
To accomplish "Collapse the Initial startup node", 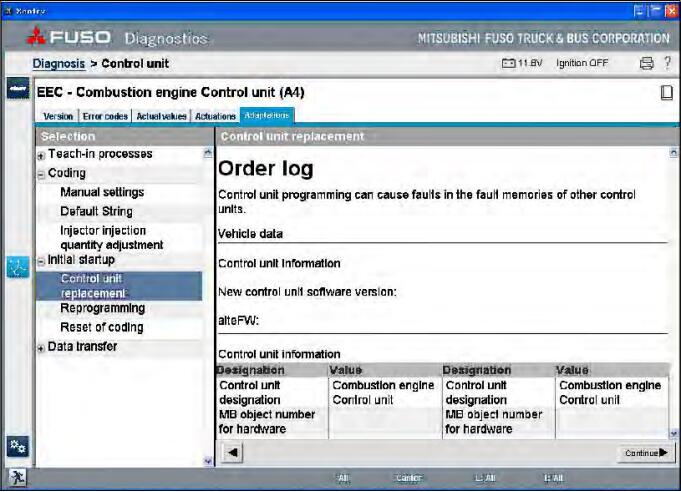I will [41, 261].
